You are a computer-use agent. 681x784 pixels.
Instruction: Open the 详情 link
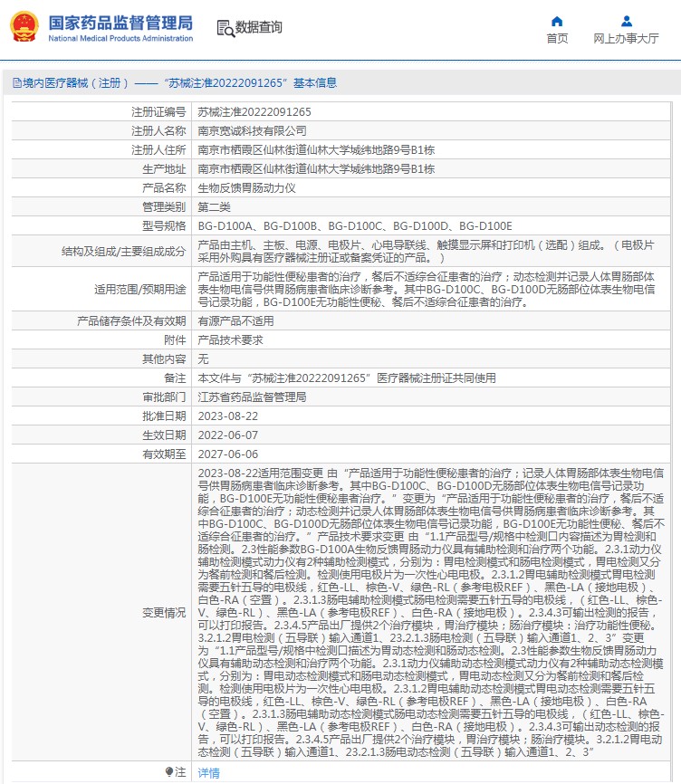click(x=208, y=772)
